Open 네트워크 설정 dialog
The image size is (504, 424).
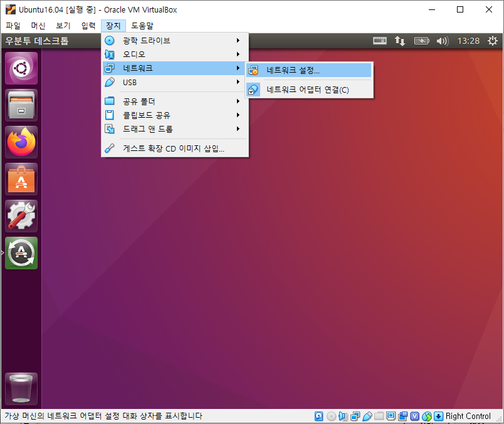click(x=308, y=70)
